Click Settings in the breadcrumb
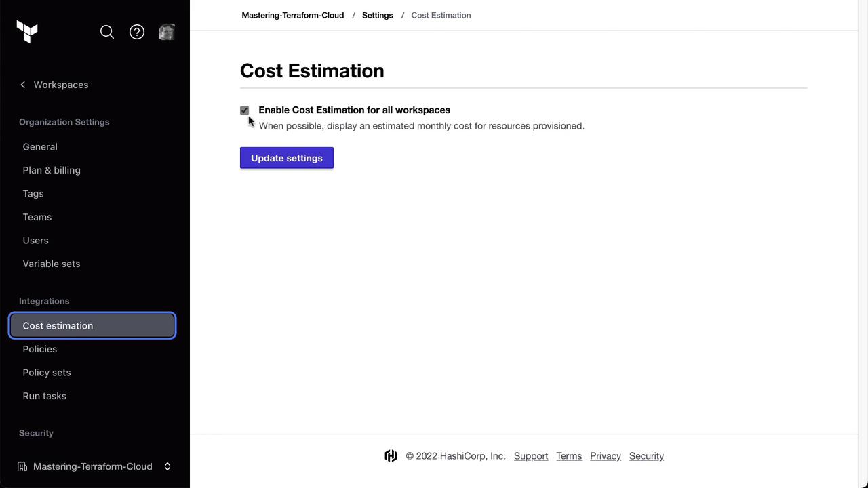Viewport: 868px width, 488px height. tap(378, 15)
